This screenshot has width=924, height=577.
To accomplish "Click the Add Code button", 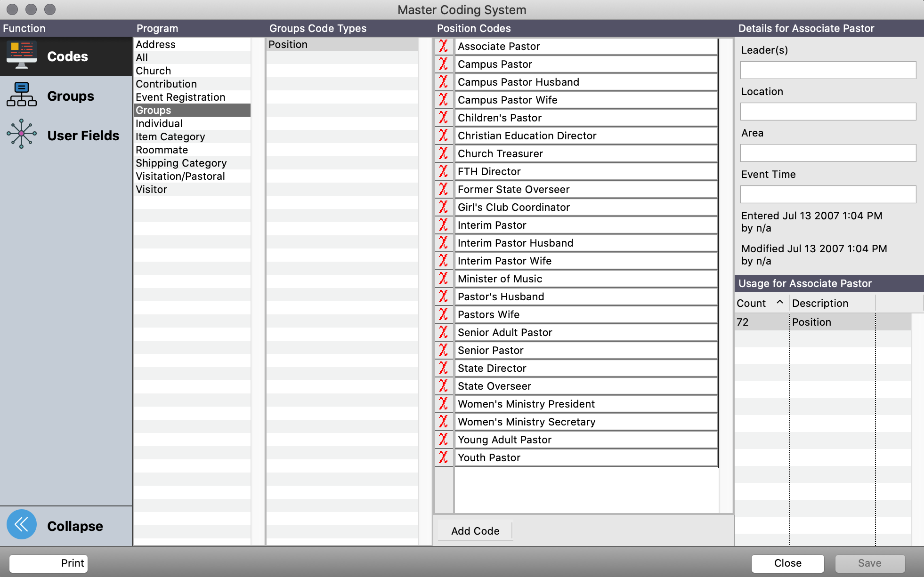I will coord(475,531).
